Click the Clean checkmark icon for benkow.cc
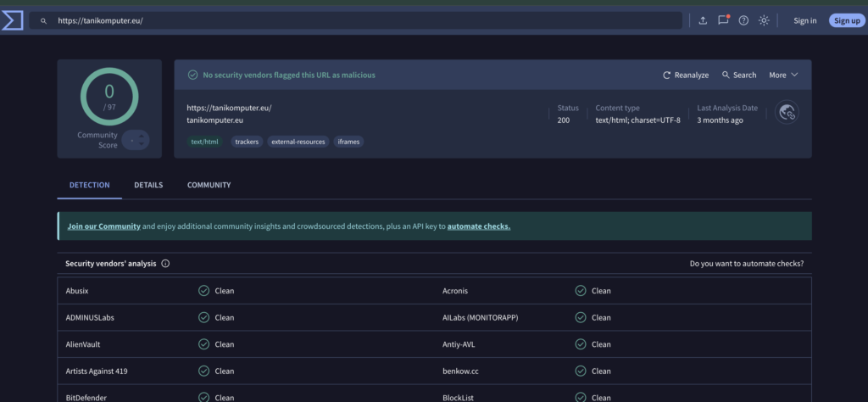Screen dimensions: 868x402 tap(580, 371)
